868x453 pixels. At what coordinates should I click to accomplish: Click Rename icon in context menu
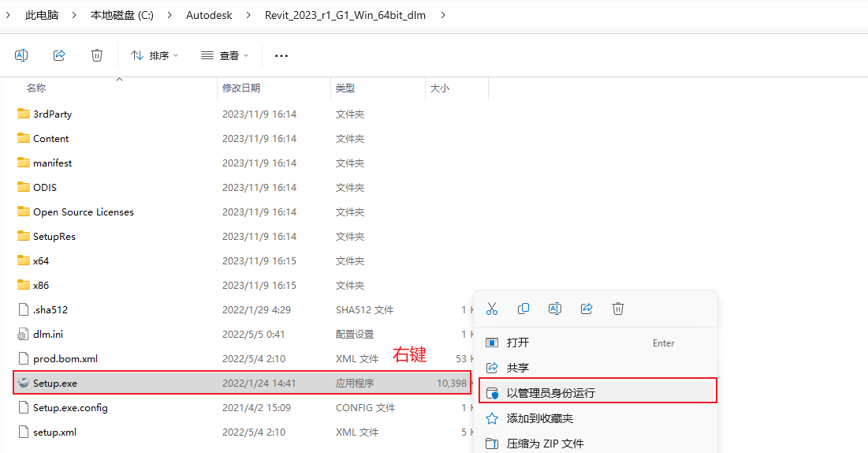pos(555,309)
